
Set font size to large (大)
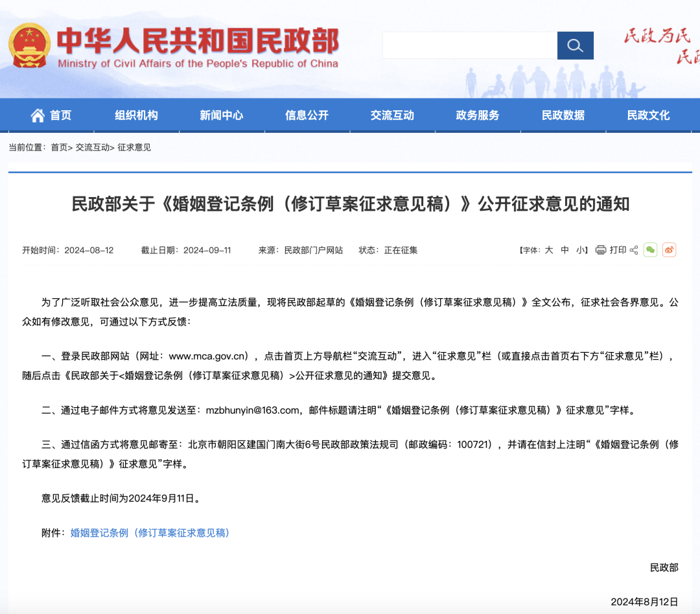(548, 250)
